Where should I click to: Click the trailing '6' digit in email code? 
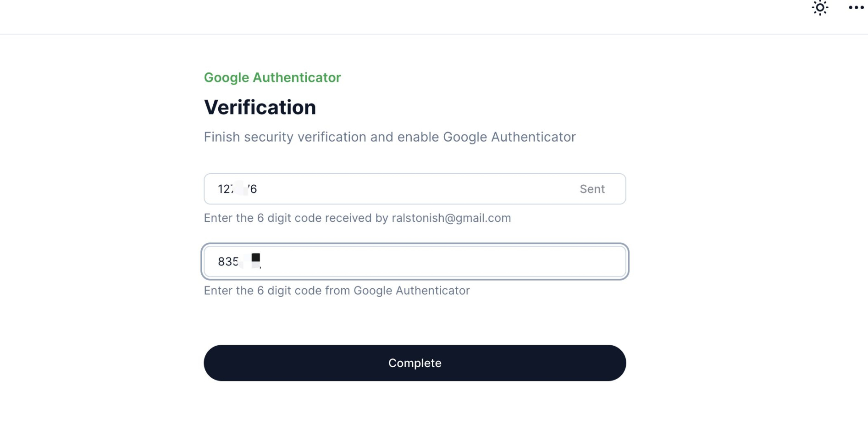pos(253,189)
